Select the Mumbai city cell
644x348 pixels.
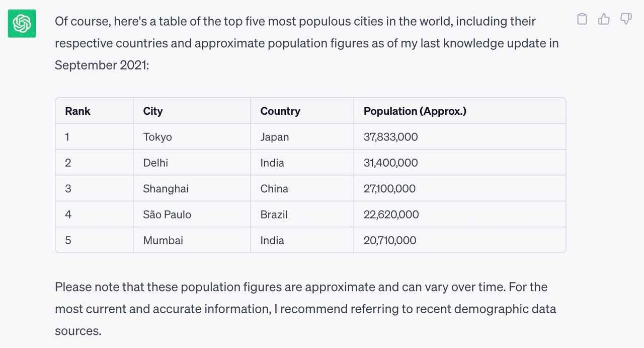[x=163, y=240]
